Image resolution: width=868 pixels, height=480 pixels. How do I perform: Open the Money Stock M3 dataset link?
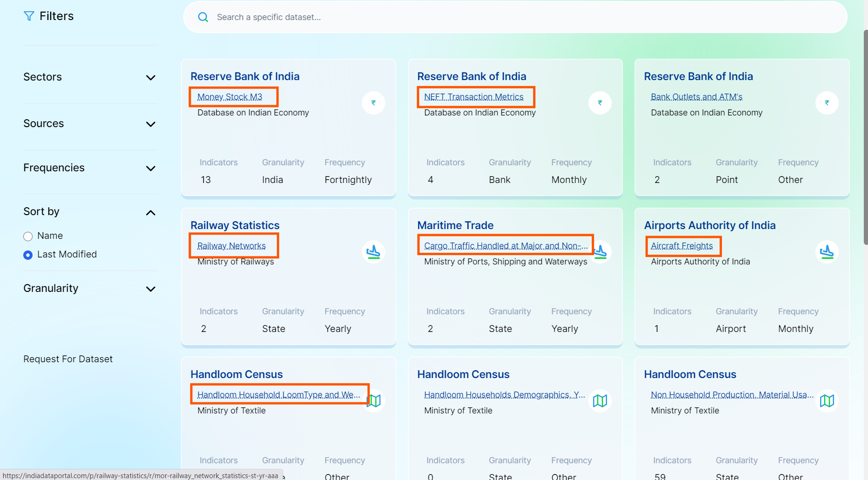(x=230, y=97)
